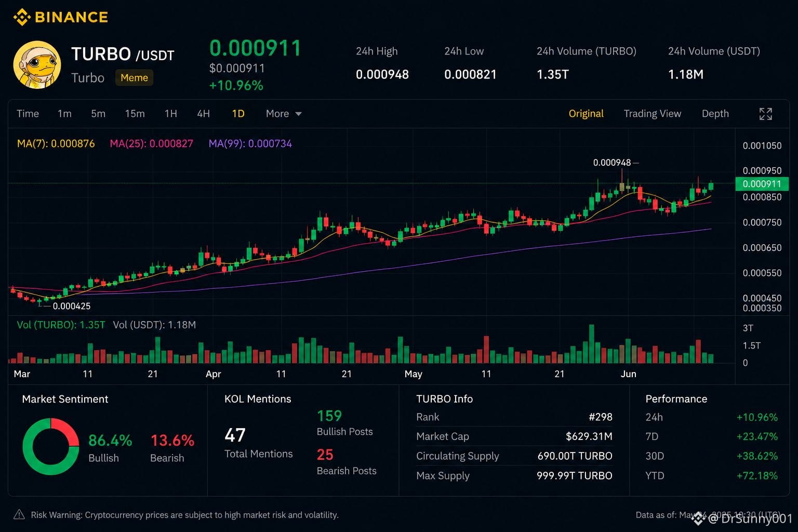Image resolution: width=798 pixels, height=532 pixels.
Task: Click the 7D performance +23.47% value
Action: (757, 436)
